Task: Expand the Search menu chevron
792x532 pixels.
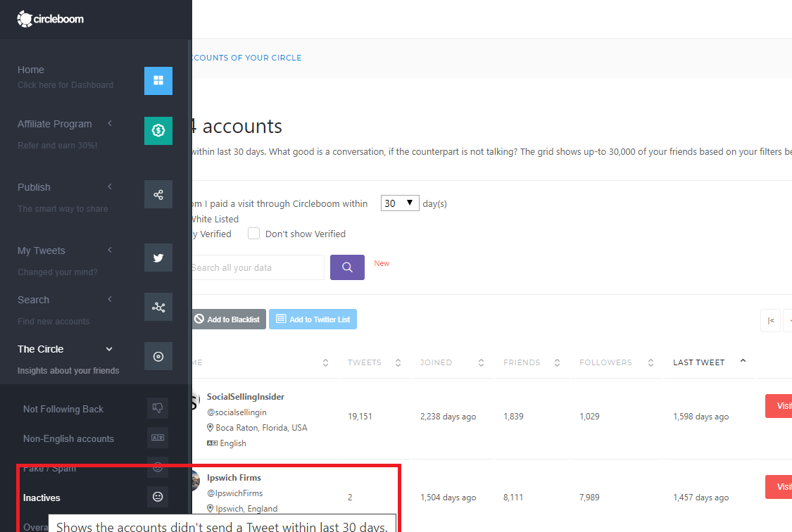Action: point(110,299)
